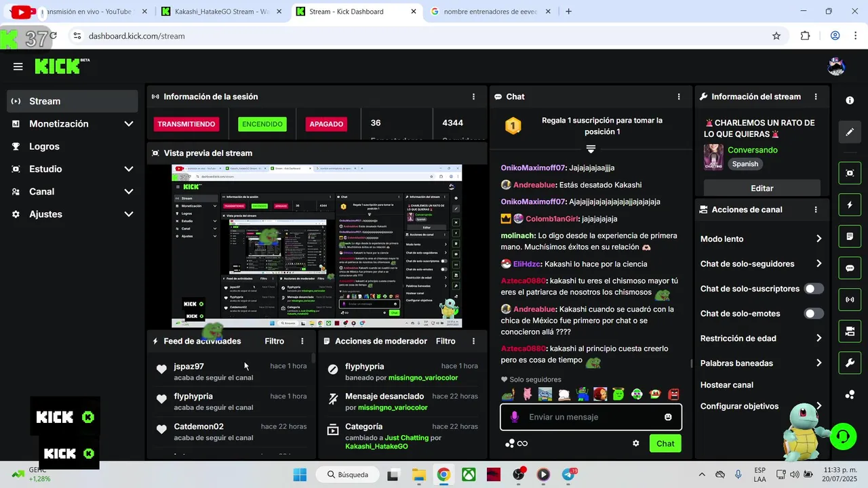Click the stream preview thumbnail
The image size is (868, 488).
coord(317,246)
